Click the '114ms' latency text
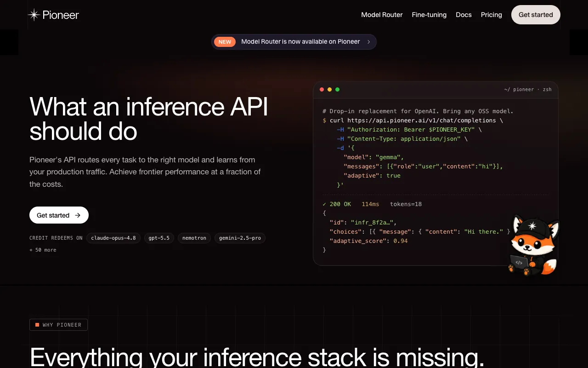Screen dimensions: 588x368 [x=370, y=204]
